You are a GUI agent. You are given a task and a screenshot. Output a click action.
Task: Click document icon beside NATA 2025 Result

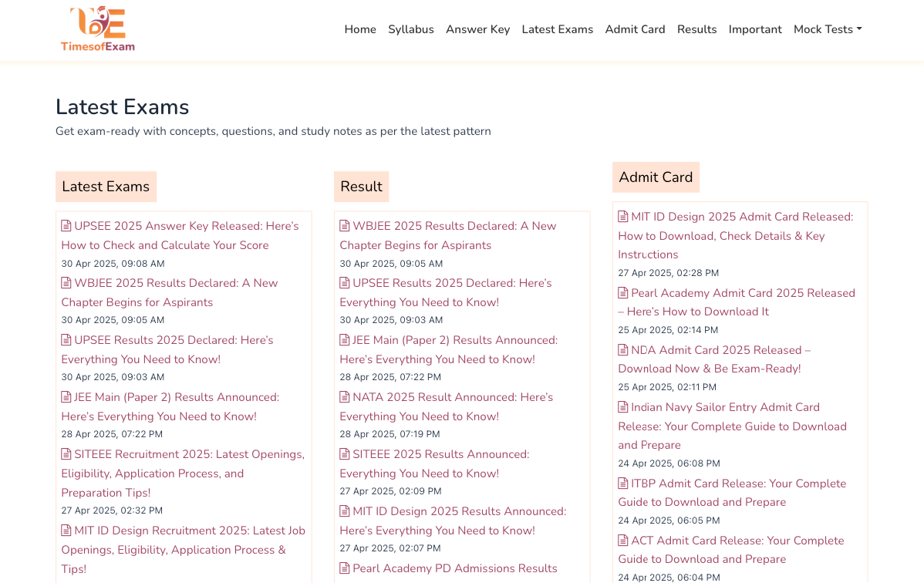(345, 397)
